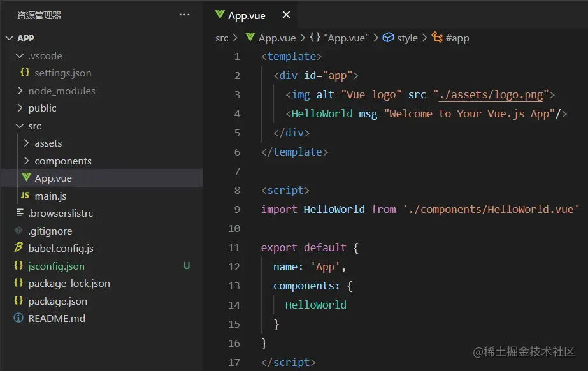588x371 pixels.
Task: Click the cube icon before style breadcrumb
Action: (x=388, y=38)
